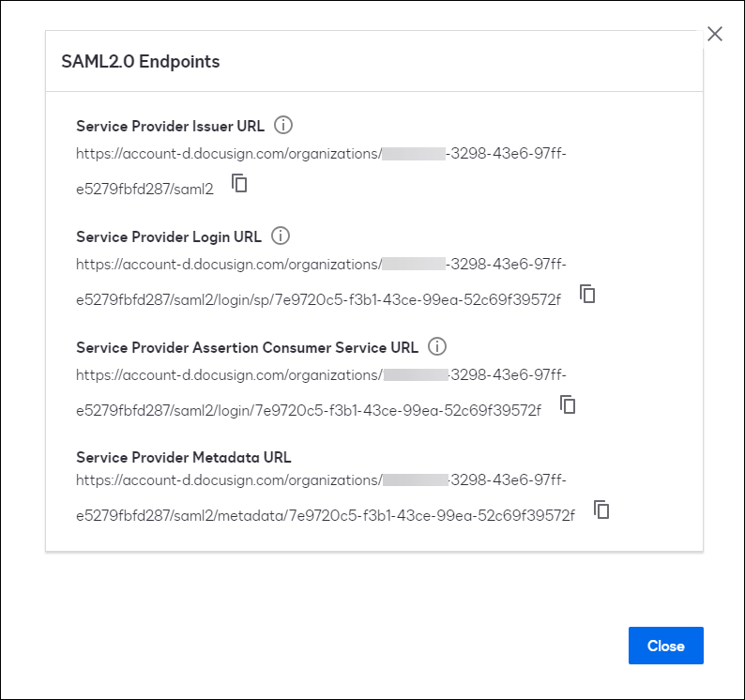Click the Service Provider Metadata URL label

[184, 458]
